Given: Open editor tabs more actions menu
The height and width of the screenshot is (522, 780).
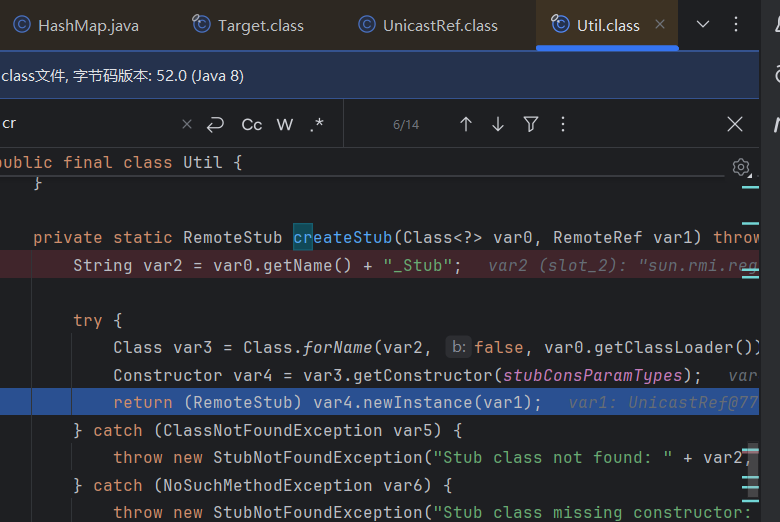Looking at the screenshot, I should click(x=736, y=25).
